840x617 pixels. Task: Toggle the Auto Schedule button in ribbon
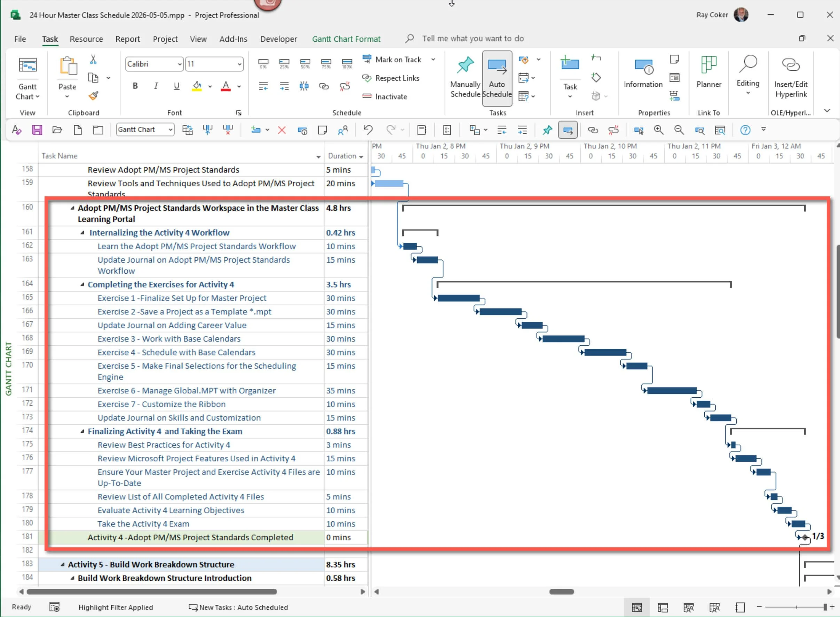point(497,78)
